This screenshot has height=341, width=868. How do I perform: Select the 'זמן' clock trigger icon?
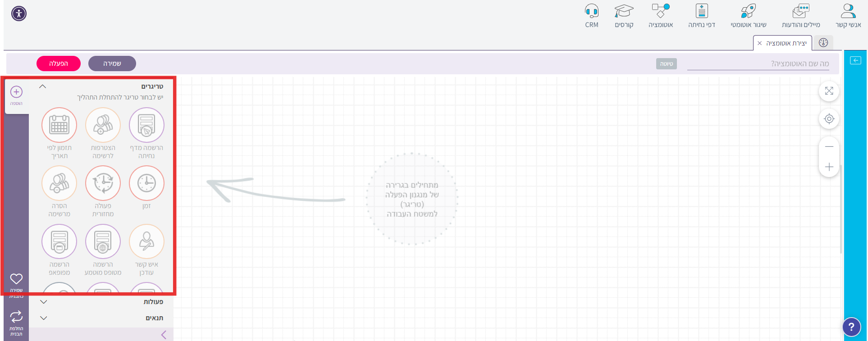coord(146,183)
